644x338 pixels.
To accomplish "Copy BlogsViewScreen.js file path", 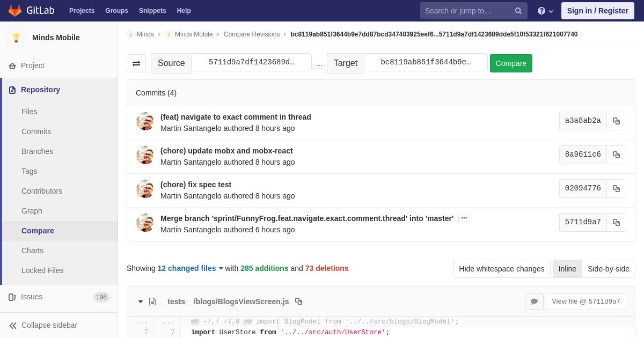I will (x=299, y=302).
